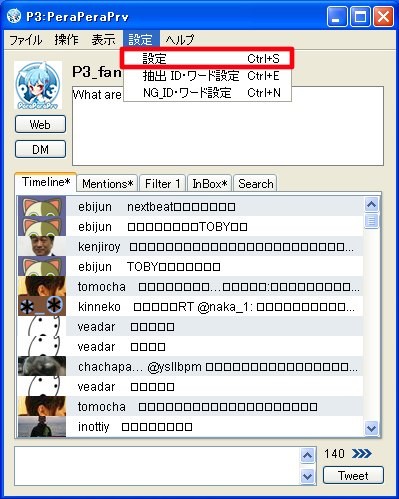Image resolution: width=399 pixels, height=499 pixels.
Task: Click the timeline scrollbar down arrow
Action: click(x=371, y=428)
